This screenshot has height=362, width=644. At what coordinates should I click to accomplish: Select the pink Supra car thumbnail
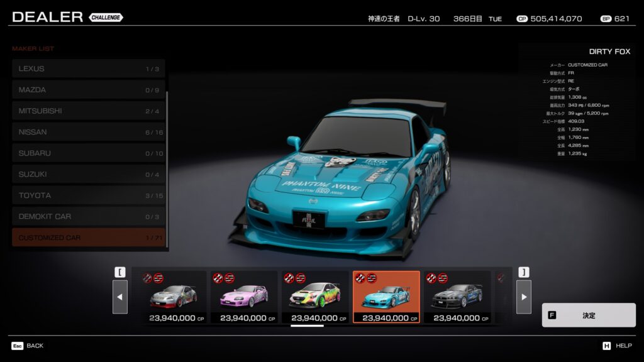[245, 297]
